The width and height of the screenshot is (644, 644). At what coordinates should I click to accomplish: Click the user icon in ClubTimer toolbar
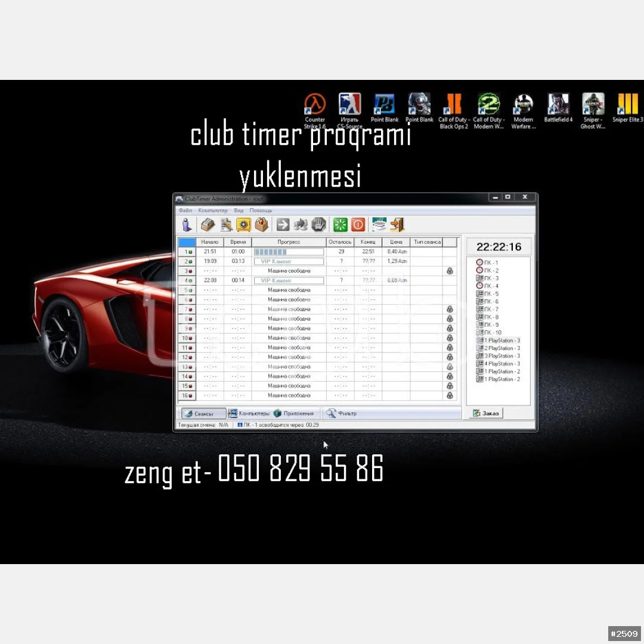[x=187, y=225]
